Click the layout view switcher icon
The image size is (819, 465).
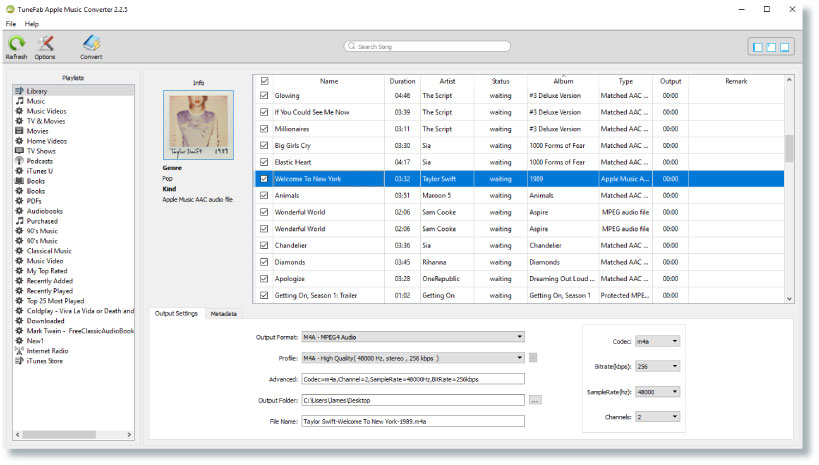pyautogui.click(x=770, y=47)
